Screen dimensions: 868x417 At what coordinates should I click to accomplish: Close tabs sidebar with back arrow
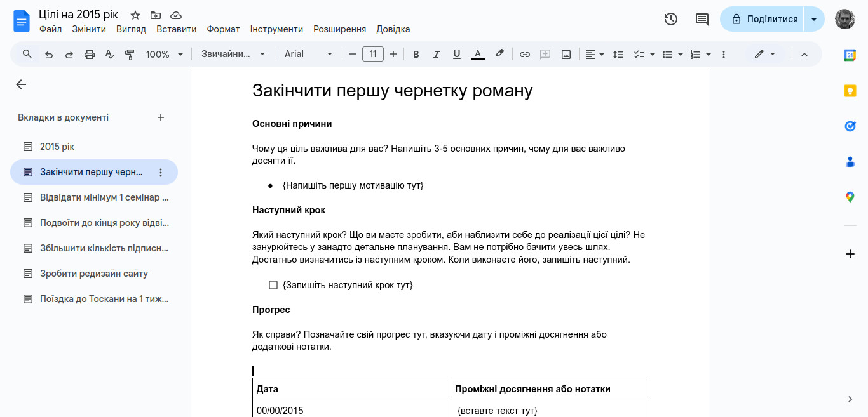coord(21,84)
